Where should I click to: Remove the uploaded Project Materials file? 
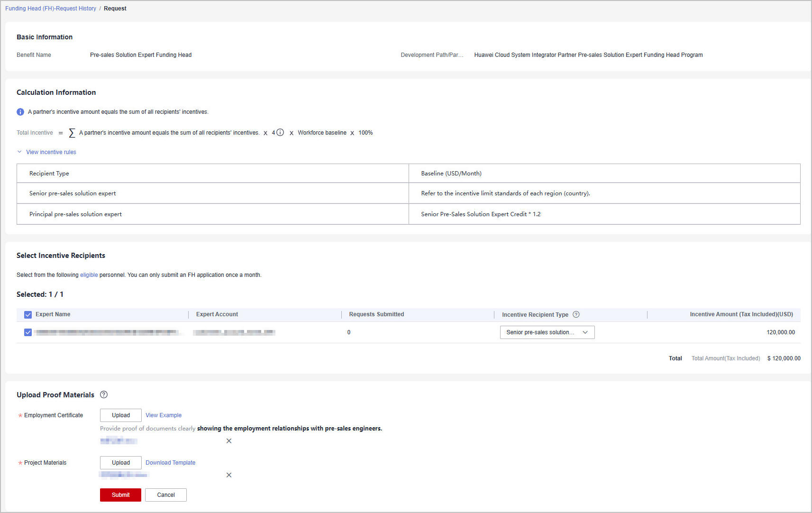pos(229,475)
